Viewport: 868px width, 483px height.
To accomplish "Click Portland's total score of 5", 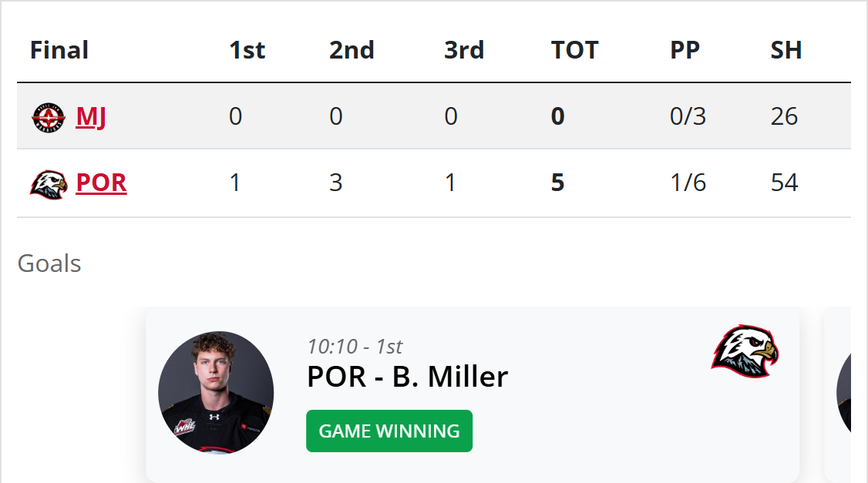I will 558,183.
